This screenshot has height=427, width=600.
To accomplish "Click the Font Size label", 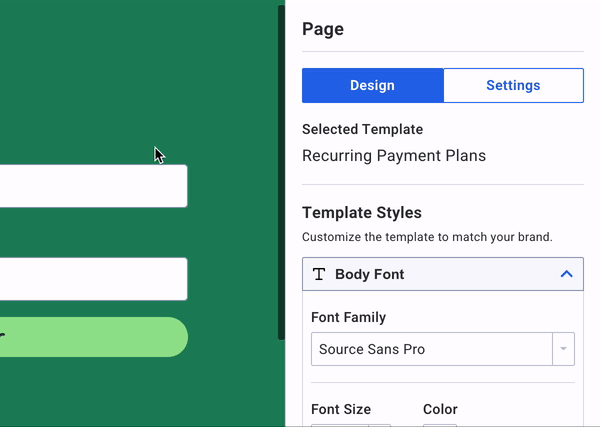I will [341, 409].
